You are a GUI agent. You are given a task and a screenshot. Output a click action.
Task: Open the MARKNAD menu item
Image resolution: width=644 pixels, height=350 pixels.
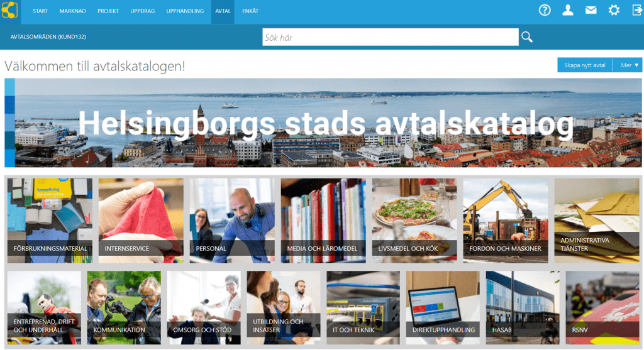point(72,11)
